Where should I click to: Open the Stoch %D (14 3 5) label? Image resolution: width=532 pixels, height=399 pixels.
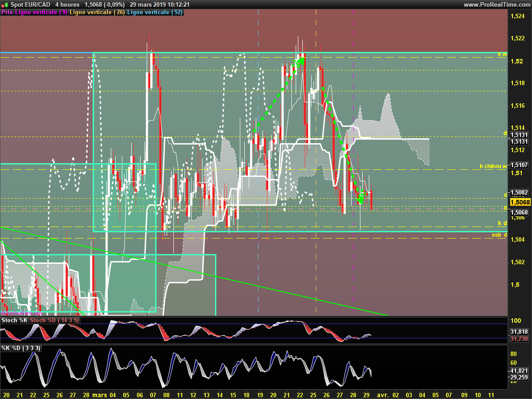(x=55, y=320)
